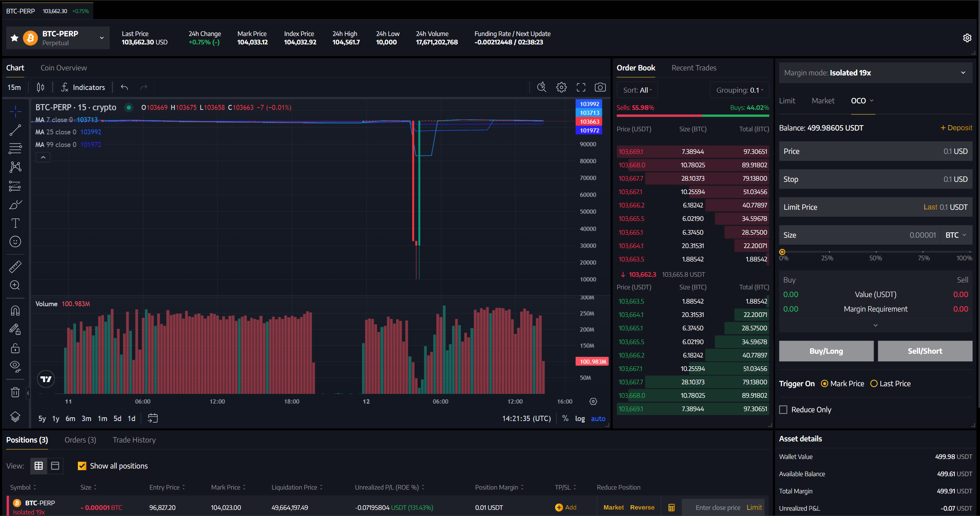Select the text drawing tool
The height and width of the screenshot is (516, 980).
pos(15,223)
